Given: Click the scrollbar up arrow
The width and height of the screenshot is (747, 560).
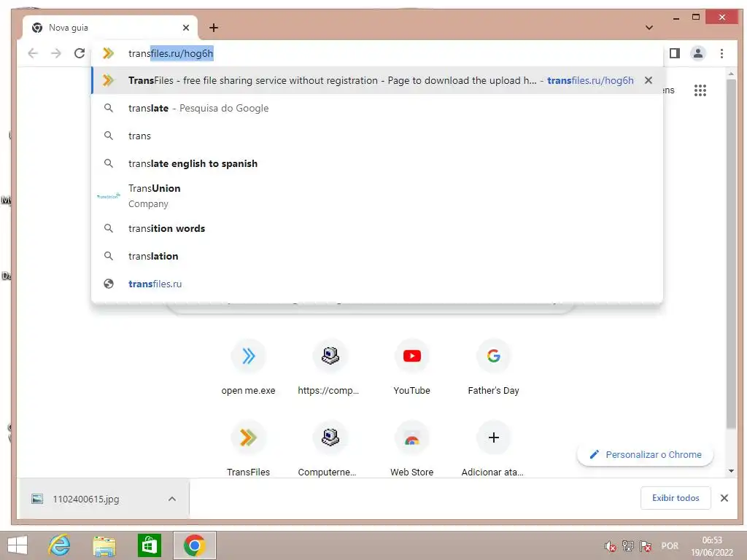Looking at the screenshot, I should [731, 74].
